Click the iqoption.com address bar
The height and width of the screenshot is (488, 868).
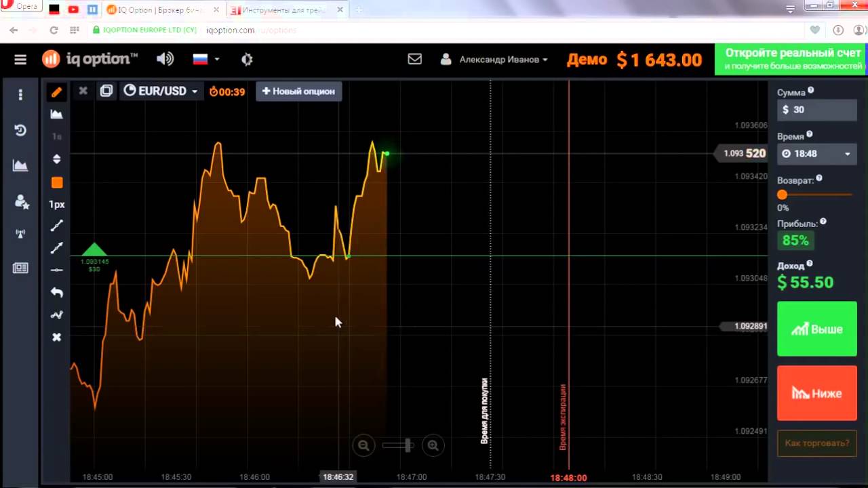tap(448, 30)
